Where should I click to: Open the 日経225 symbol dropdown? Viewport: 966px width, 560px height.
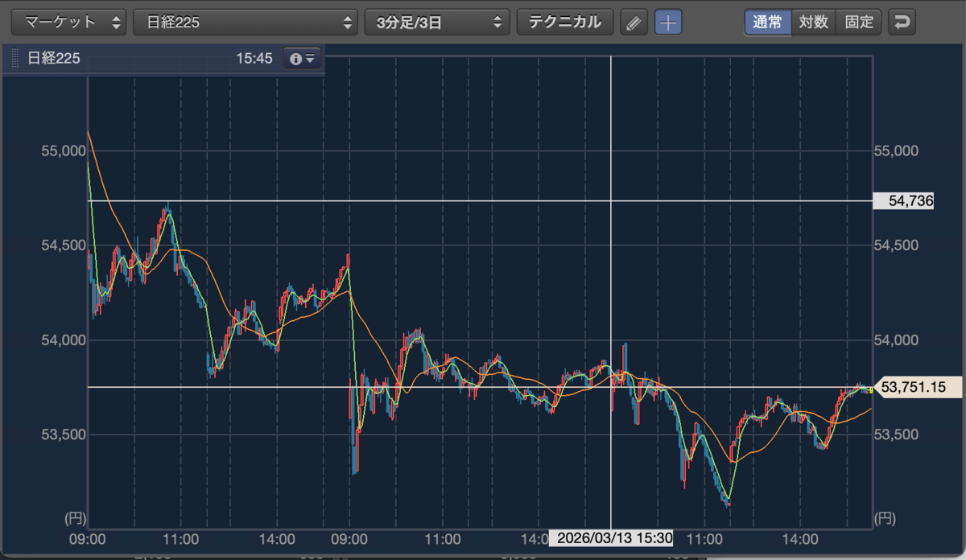click(x=246, y=22)
